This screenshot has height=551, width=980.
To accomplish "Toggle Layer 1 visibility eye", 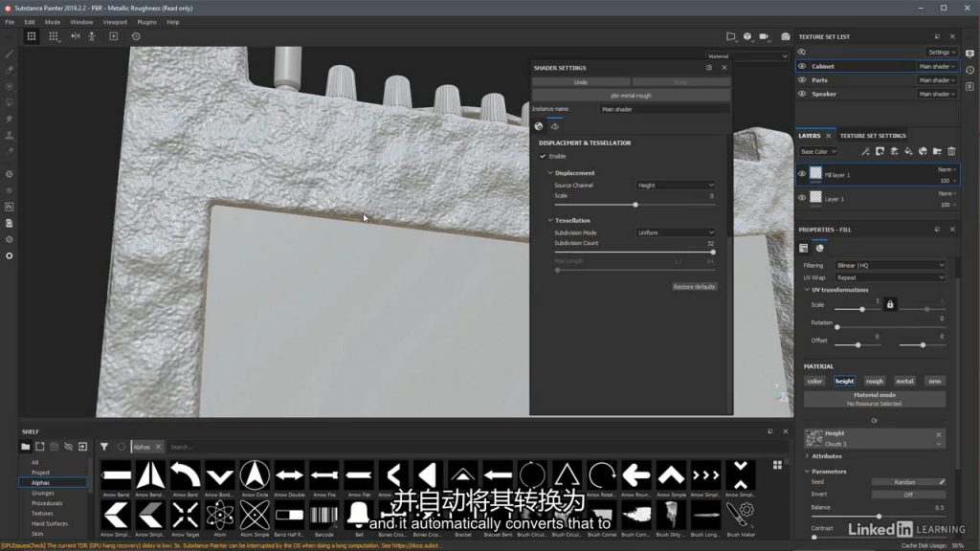I will pos(802,198).
